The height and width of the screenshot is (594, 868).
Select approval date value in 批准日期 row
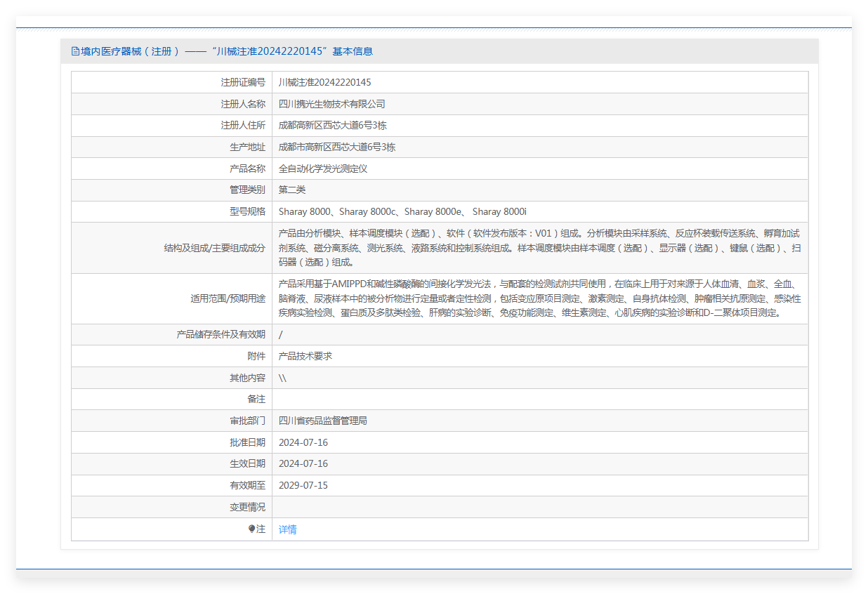(303, 442)
